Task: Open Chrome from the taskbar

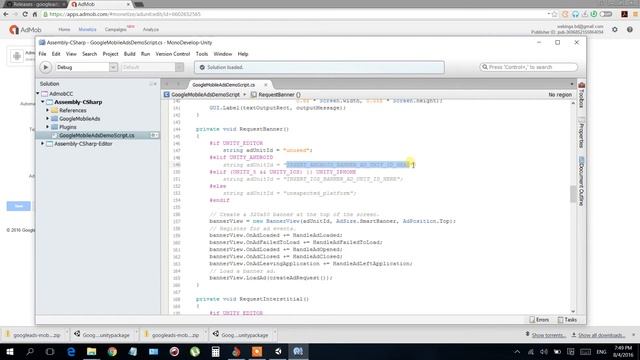Action: point(112,351)
